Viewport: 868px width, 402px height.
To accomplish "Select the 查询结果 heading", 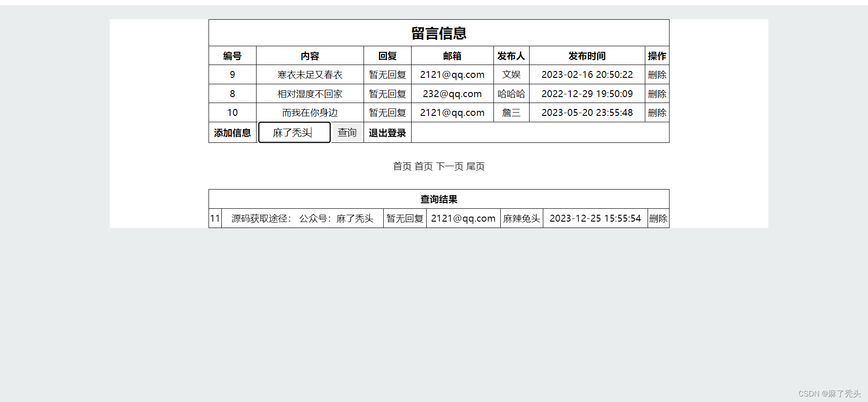I will (439, 199).
